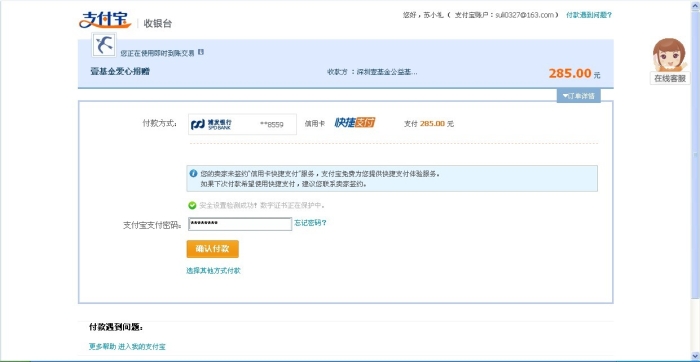Click the One Foundation merchant logo thumbnail
700x362 pixels.
[104, 44]
